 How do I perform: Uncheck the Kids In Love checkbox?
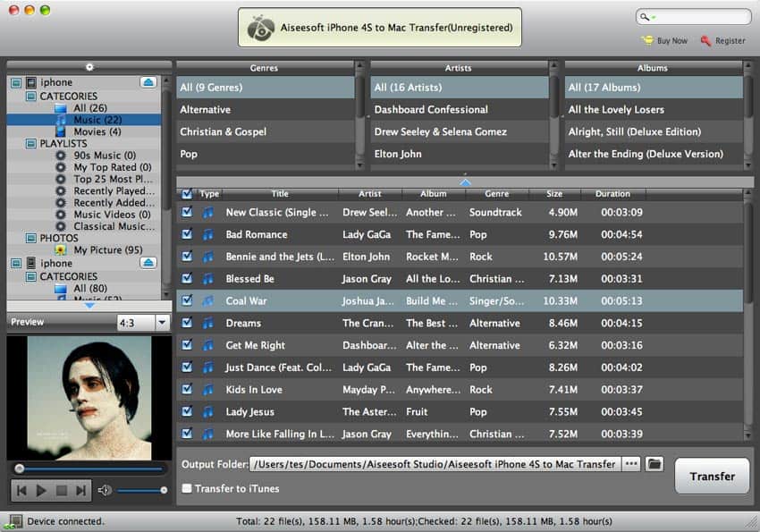click(x=187, y=389)
